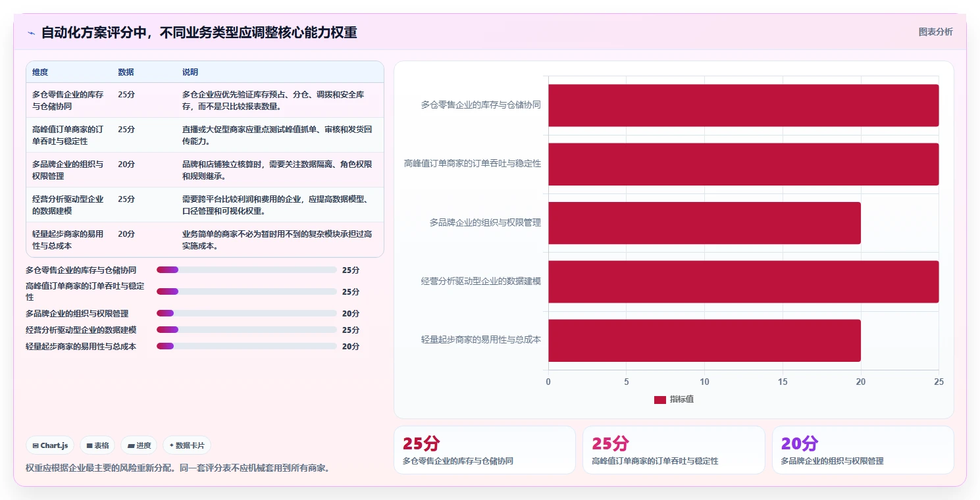Viewport: 980px width, 500px height.
Task: Open the 20分 card for 多品牌企业的组织与权限管理
Action: tap(863, 450)
